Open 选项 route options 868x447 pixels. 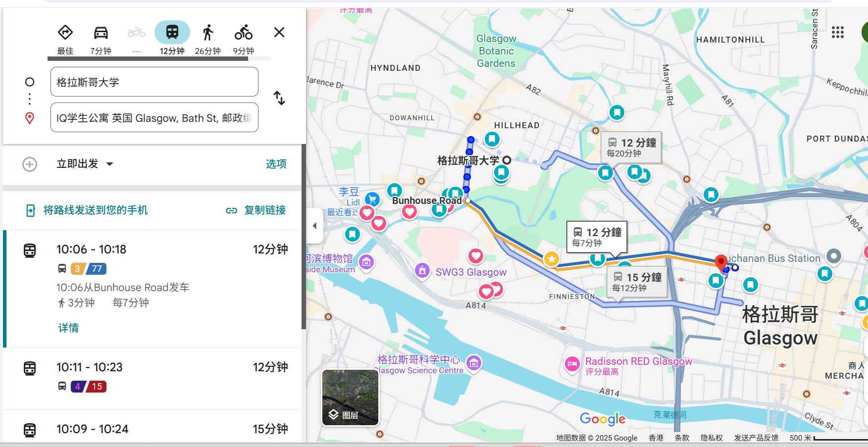(x=276, y=164)
